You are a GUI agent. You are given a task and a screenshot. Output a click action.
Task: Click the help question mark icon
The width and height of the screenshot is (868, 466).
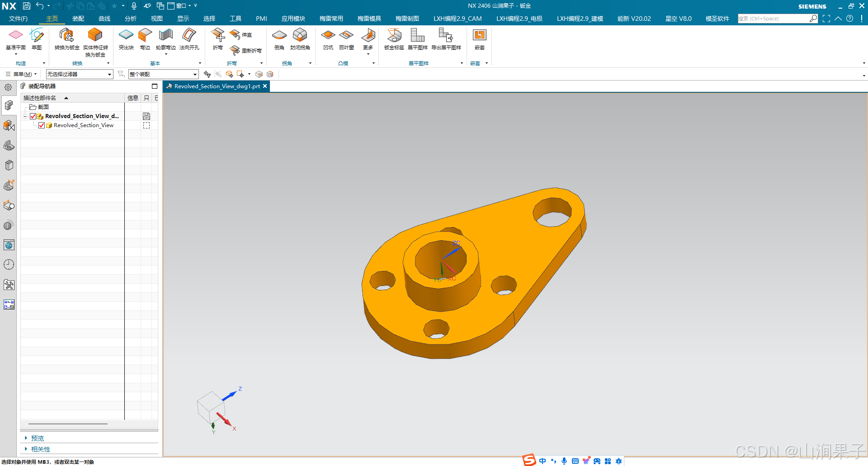click(x=850, y=19)
